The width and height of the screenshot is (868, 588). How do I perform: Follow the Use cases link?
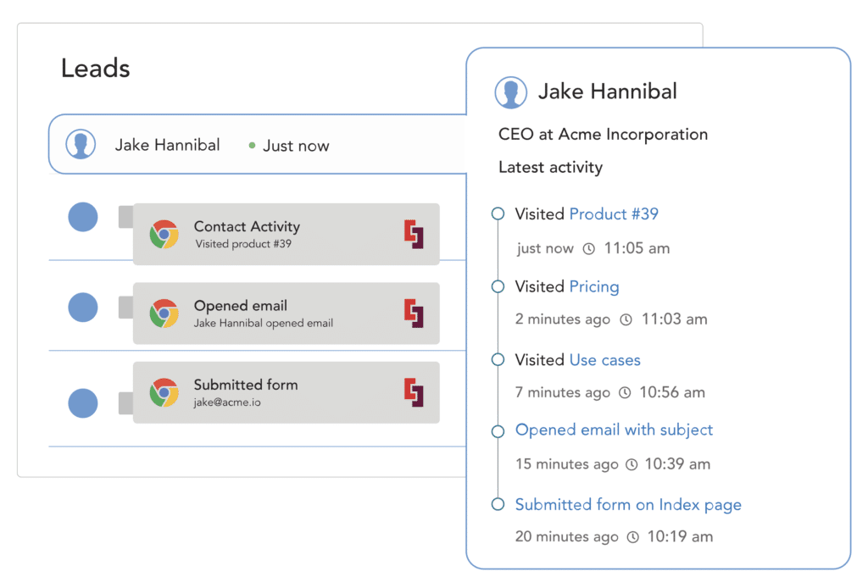[x=605, y=360]
